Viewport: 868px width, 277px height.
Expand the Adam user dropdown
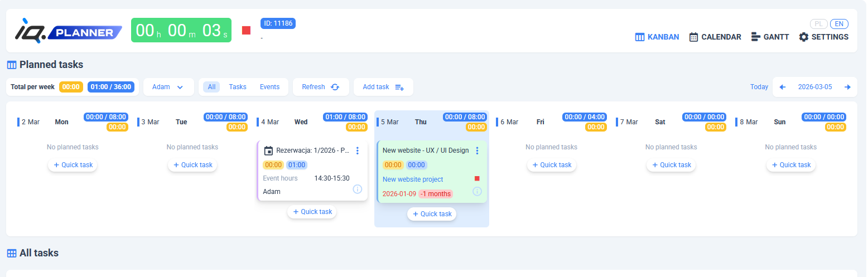pyautogui.click(x=168, y=87)
